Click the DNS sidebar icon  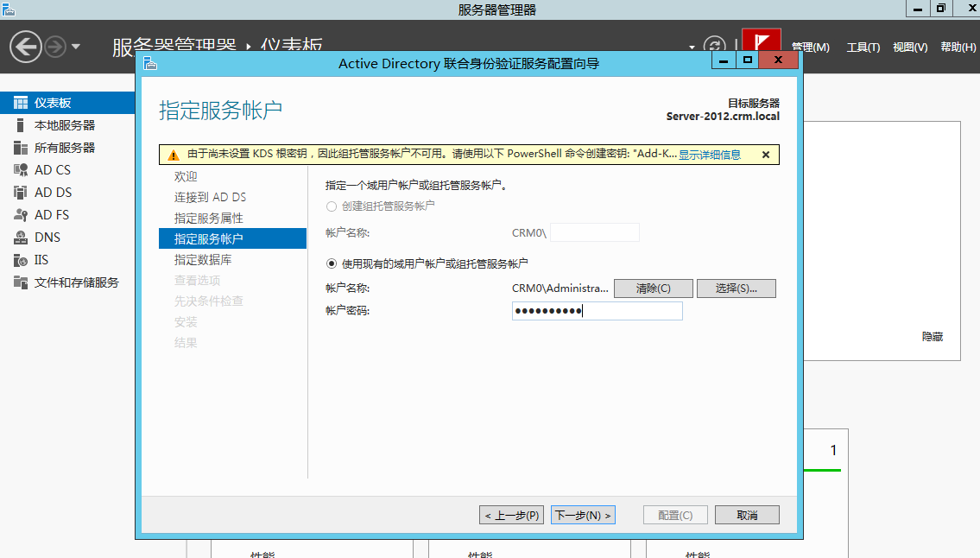click(x=21, y=237)
